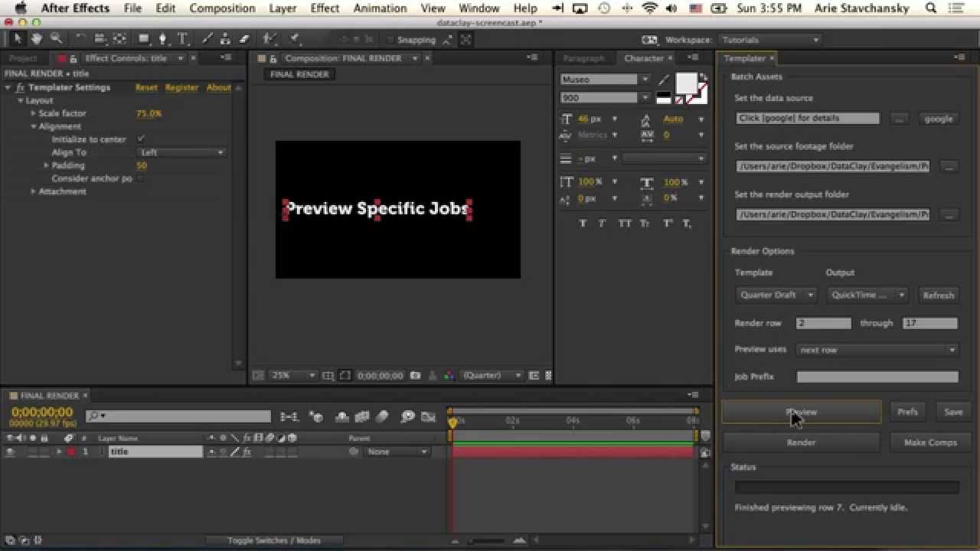Select the Rectangle shape tool
The image size is (980, 551).
pyautogui.click(x=144, y=39)
